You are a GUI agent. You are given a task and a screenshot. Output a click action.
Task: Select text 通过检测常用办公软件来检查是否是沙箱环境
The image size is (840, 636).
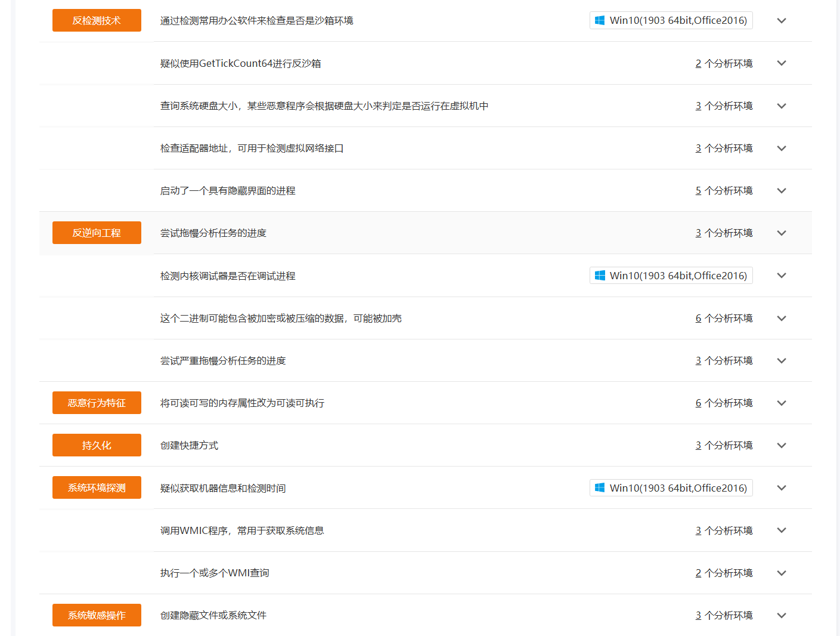(257, 20)
